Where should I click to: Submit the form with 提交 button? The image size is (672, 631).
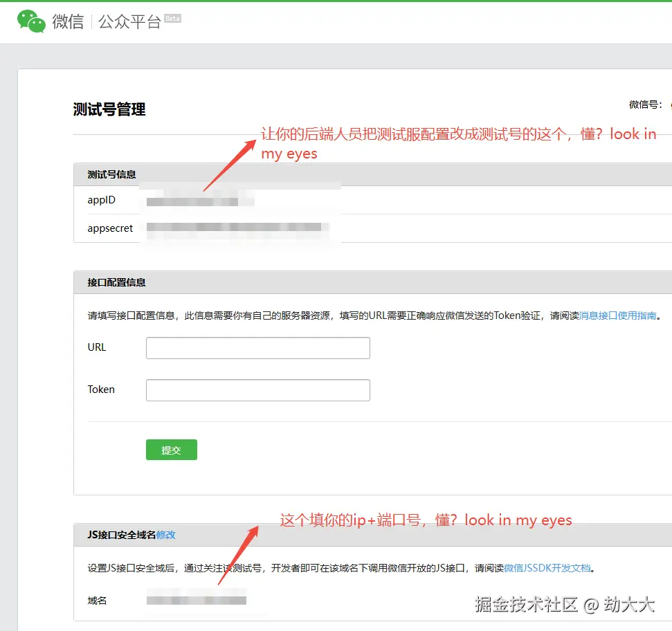(172, 450)
